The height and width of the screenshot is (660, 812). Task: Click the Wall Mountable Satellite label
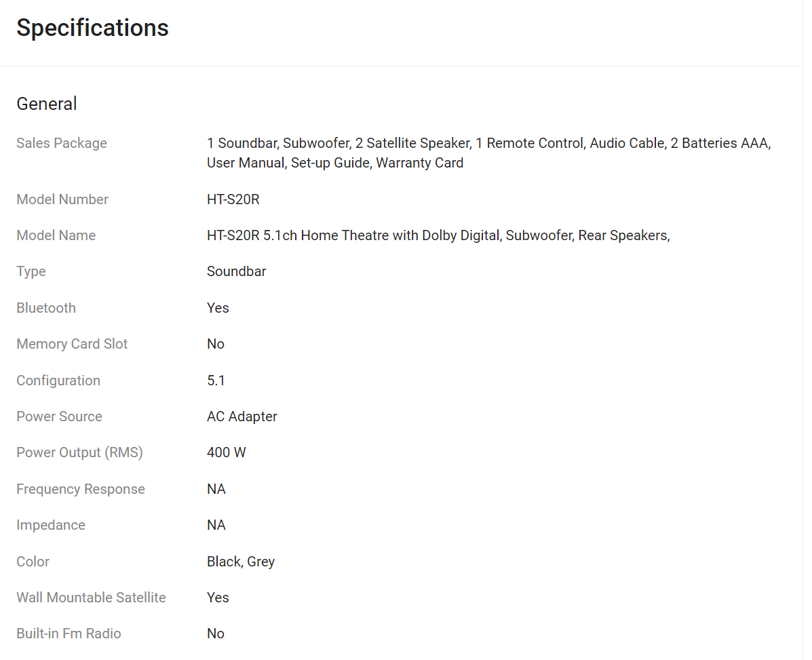pos(91,598)
